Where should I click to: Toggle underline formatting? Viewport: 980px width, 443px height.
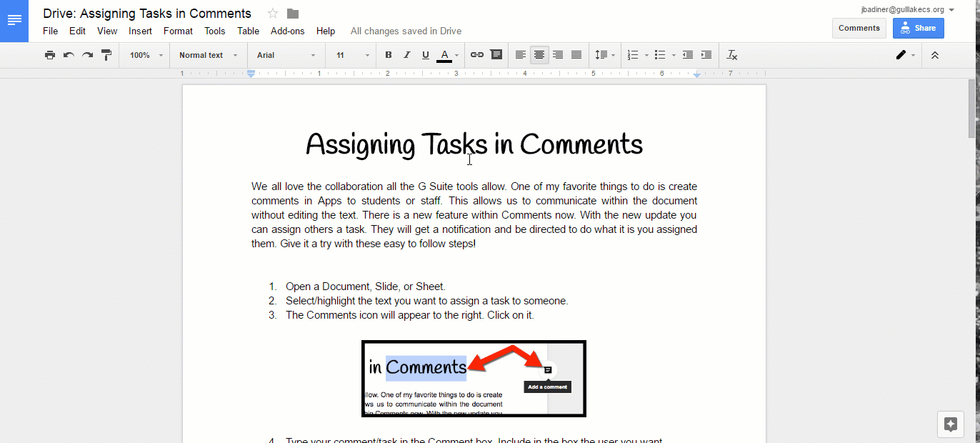click(x=426, y=55)
